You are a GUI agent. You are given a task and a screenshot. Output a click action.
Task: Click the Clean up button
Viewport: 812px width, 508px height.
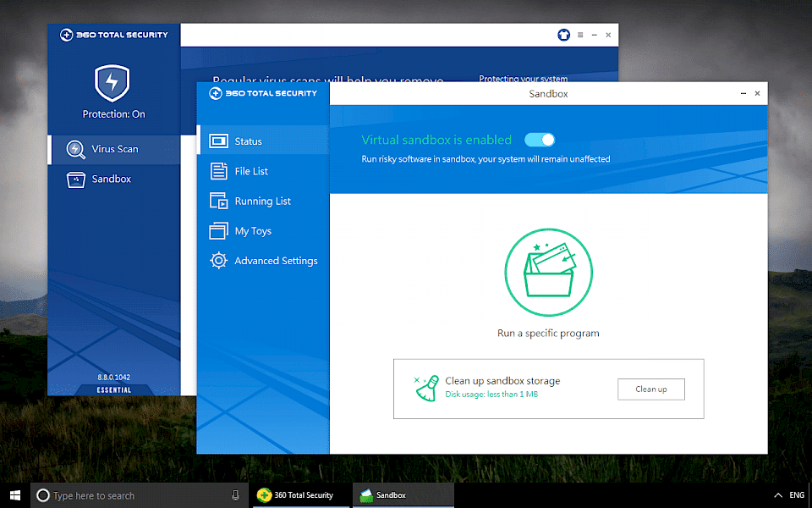coord(651,389)
